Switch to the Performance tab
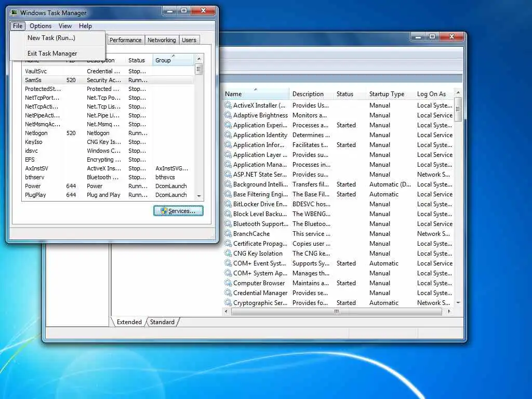 point(125,40)
